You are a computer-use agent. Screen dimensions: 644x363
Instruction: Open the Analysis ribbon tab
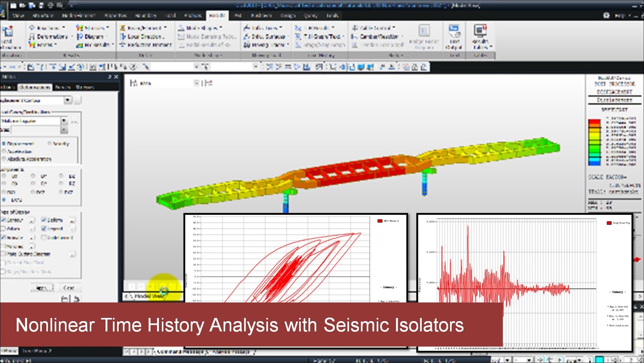point(192,15)
